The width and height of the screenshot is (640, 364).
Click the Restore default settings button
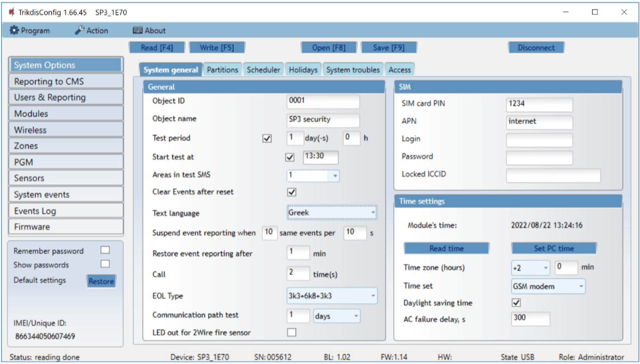click(x=101, y=281)
